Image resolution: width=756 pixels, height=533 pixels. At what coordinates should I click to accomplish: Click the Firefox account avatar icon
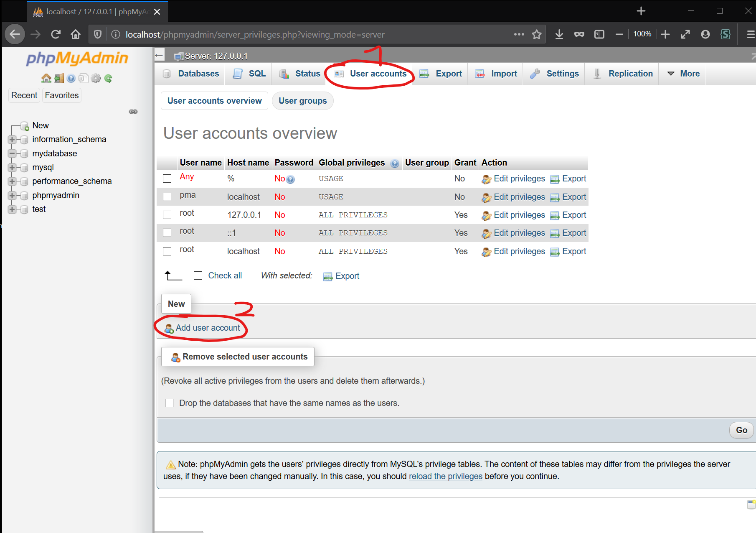pos(705,34)
